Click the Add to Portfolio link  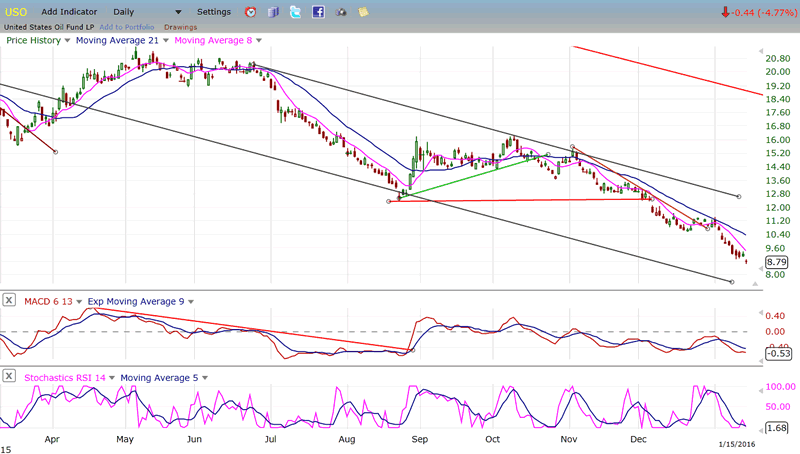[x=126, y=26]
